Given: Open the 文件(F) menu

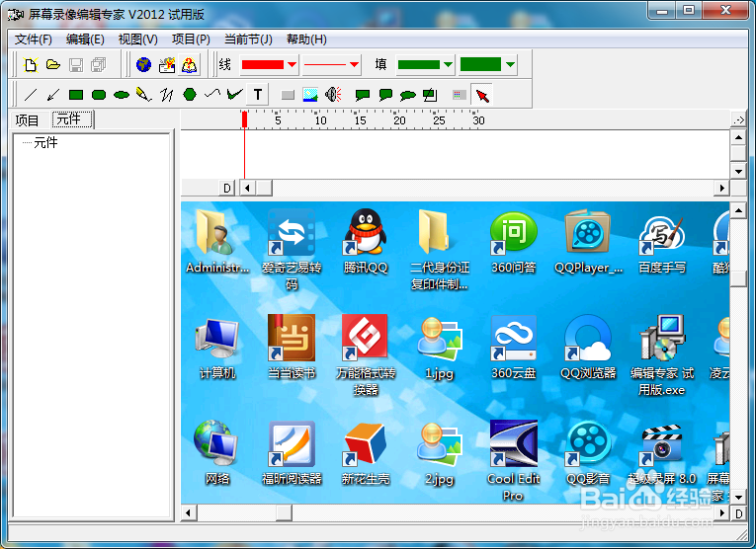Looking at the screenshot, I should [34, 39].
